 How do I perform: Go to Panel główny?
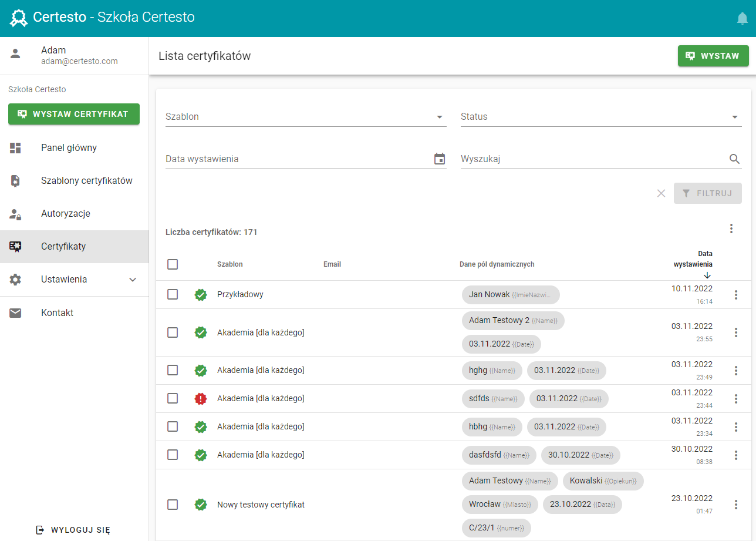(x=74, y=148)
